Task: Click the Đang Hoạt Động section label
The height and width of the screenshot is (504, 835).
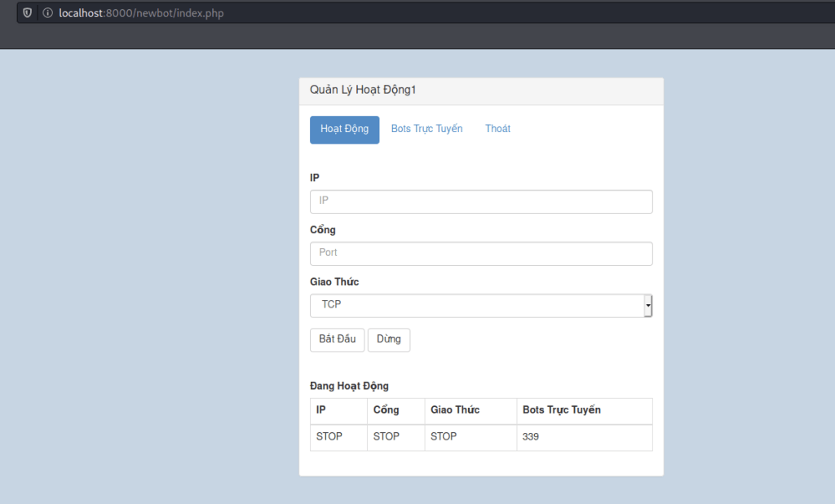Action: (349, 386)
